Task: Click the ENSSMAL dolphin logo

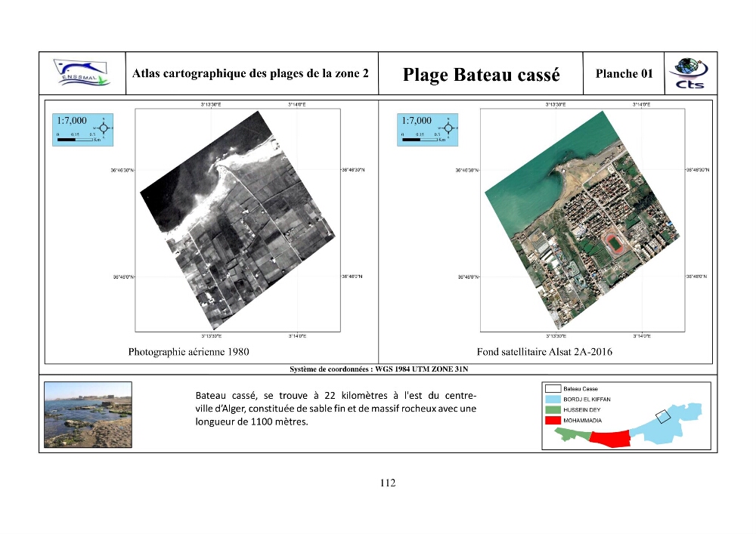Action: point(82,73)
